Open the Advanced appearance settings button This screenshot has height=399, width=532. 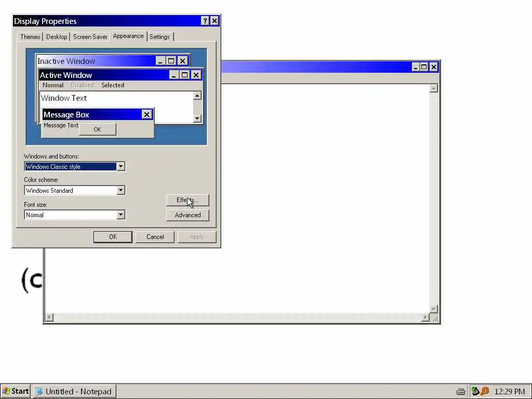[188, 215]
